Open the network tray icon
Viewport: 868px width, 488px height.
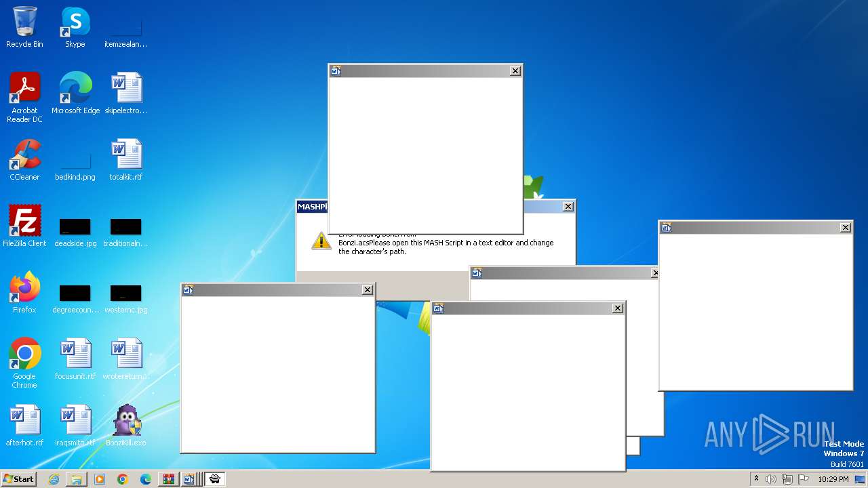pos(787,479)
